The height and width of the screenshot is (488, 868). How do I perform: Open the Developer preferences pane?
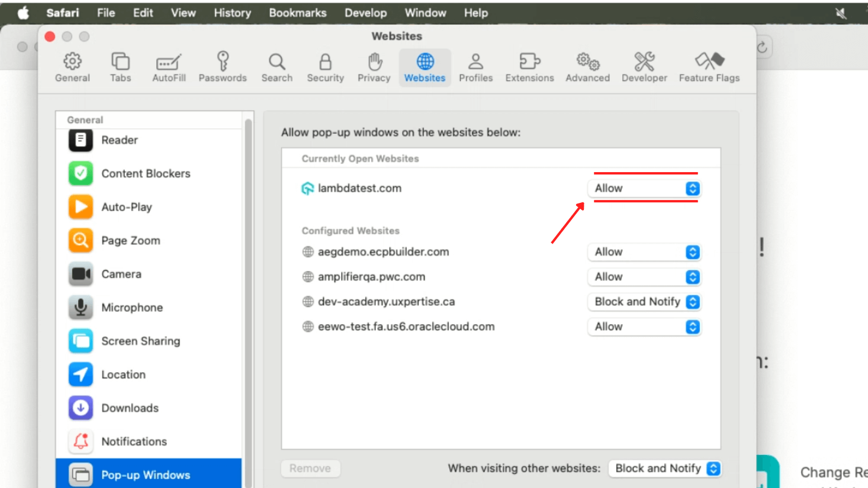[x=644, y=67]
